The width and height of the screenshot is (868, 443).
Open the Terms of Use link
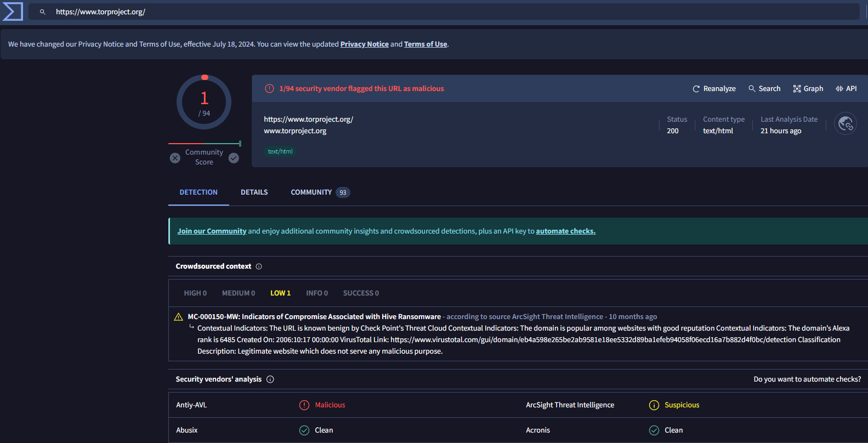[426, 44]
